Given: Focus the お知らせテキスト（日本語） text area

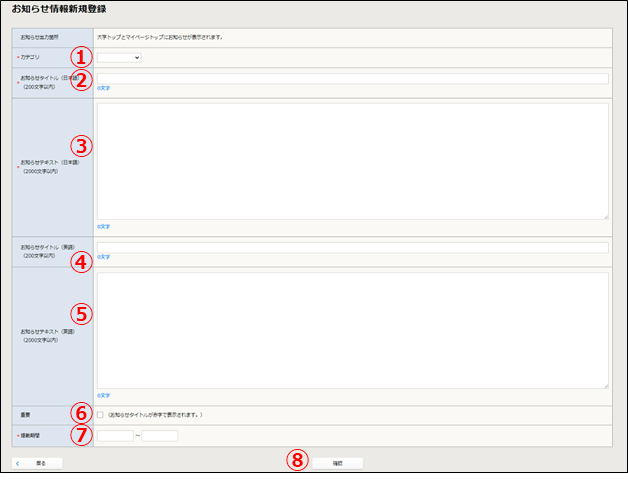Looking at the screenshot, I should [x=352, y=160].
